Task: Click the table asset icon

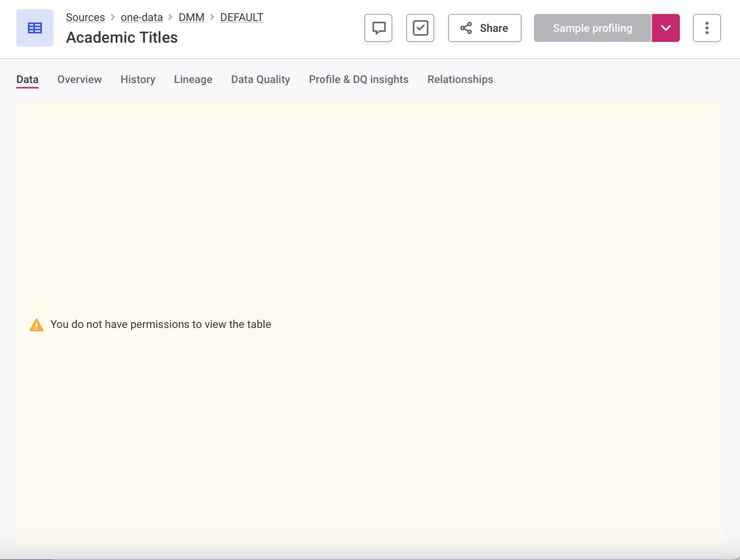Action: pos(35,28)
